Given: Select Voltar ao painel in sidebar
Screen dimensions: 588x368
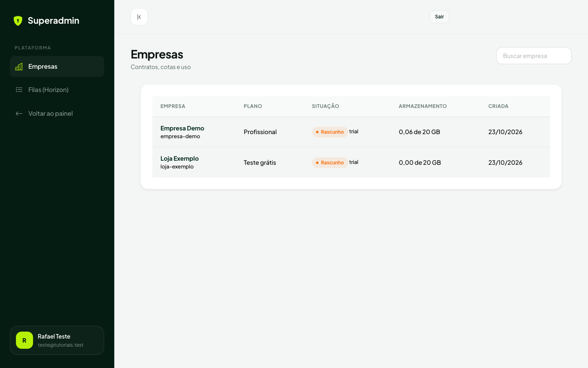Looking at the screenshot, I should 57,114.
